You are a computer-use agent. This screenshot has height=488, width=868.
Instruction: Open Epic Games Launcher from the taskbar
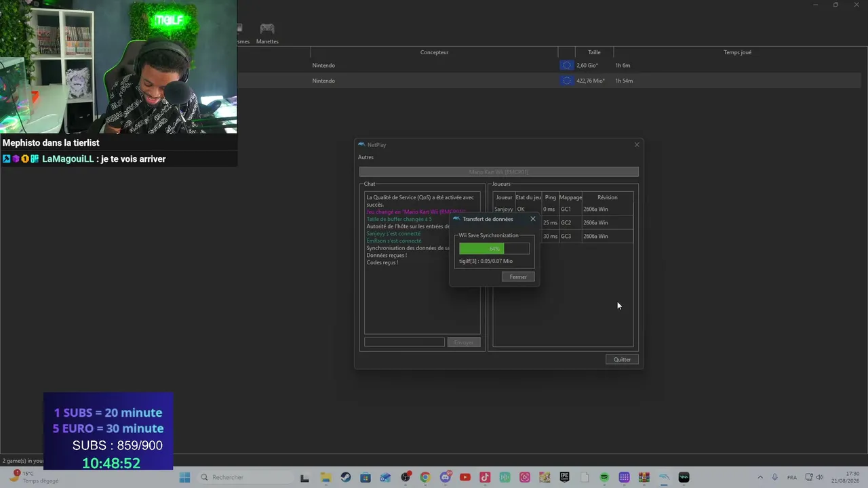[x=565, y=477]
